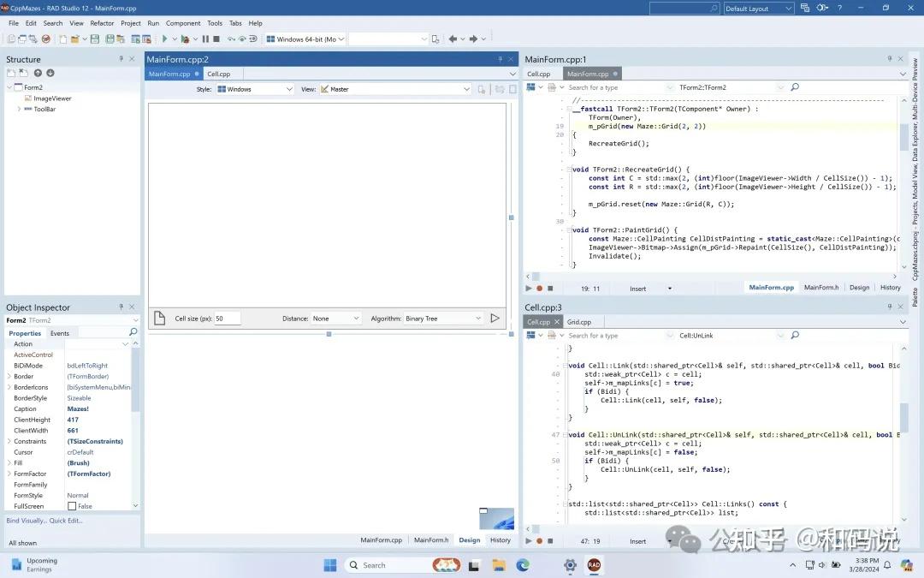Expand the ToolBar node in Structure tree
This screenshot has height=578, width=924.
pos(19,109)
